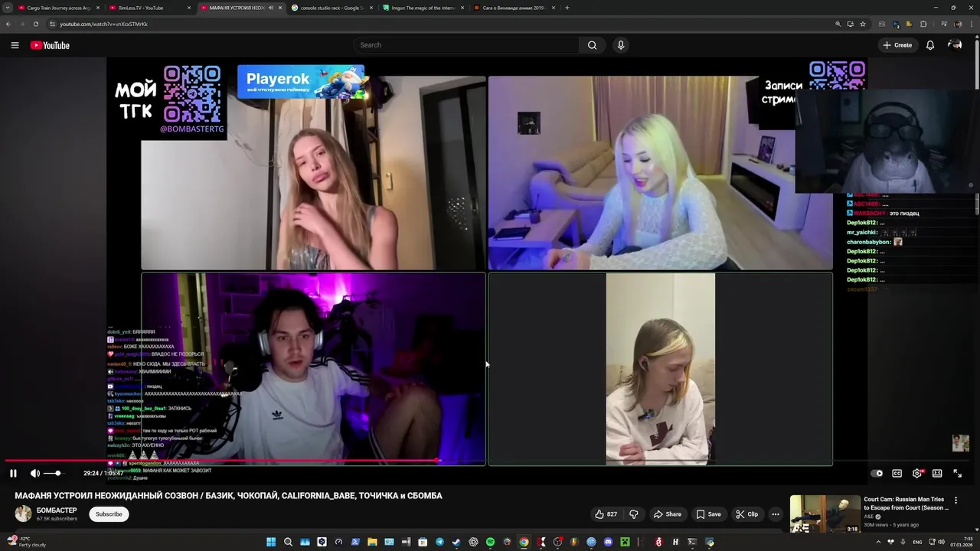Screen dimensions: 980x551
Task: Bookmark this page with the star icon
Action: click(x=863, y=24)
